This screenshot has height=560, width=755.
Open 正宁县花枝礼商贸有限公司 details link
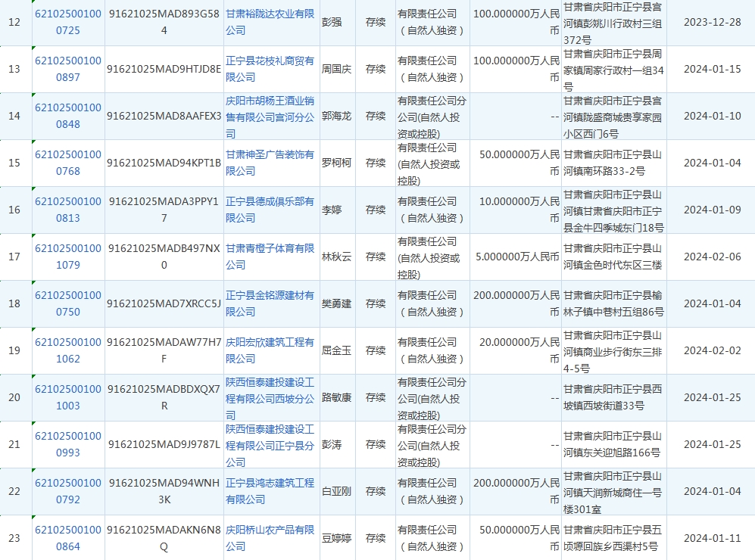[x=270, y=68]
